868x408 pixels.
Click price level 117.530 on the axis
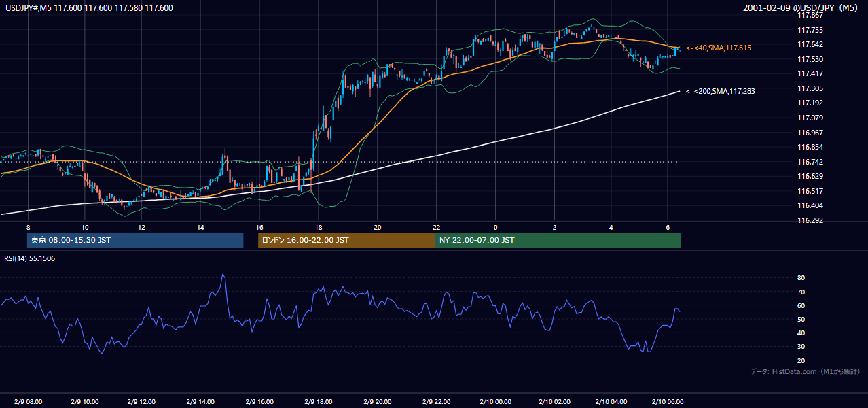coord(810,59)
